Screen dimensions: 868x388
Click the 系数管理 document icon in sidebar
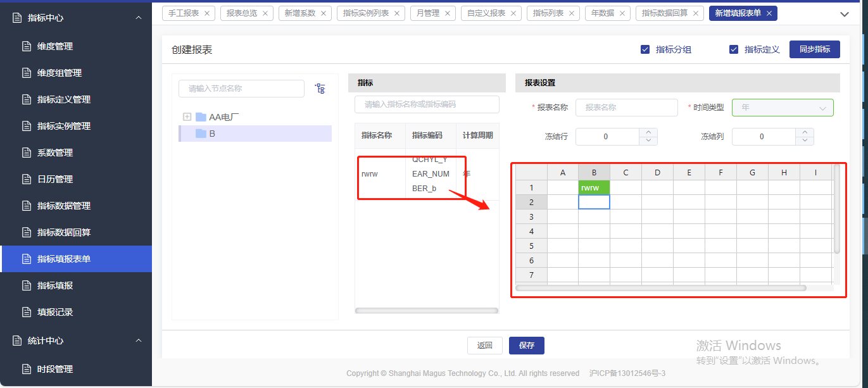pos(27,153)
